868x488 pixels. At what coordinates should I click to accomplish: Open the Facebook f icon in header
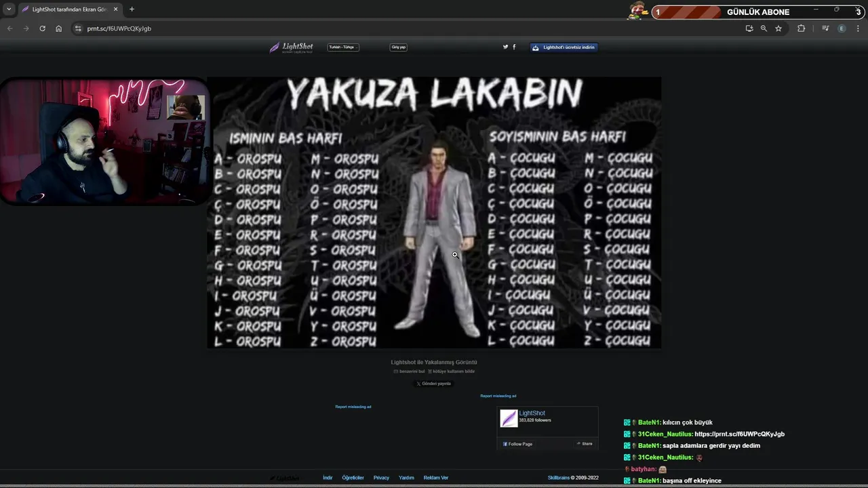click(x=514, y=47)
